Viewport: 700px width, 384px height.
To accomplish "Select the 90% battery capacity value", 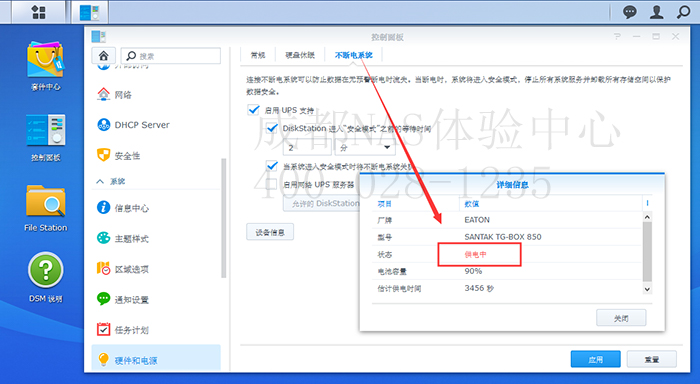I will [473, 271].
